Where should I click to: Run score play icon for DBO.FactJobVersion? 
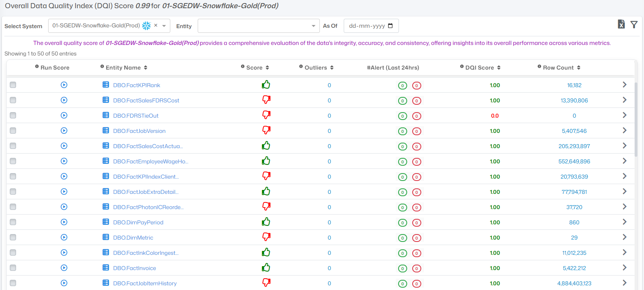[x=64, y=131]
